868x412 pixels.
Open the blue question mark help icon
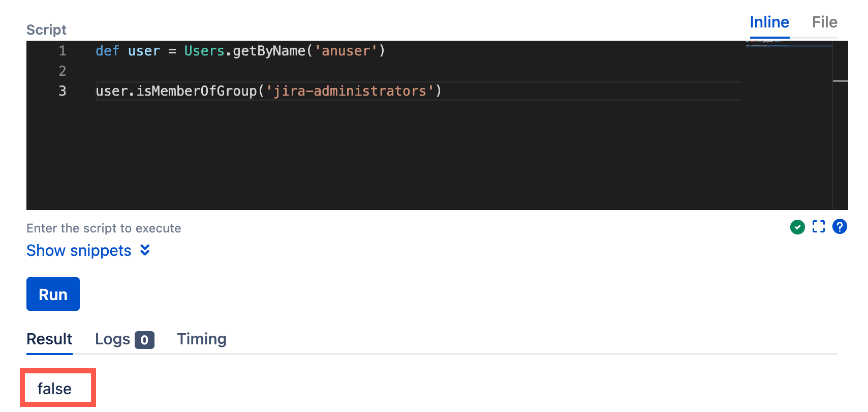pyautogui.click(x=840, y=226)
